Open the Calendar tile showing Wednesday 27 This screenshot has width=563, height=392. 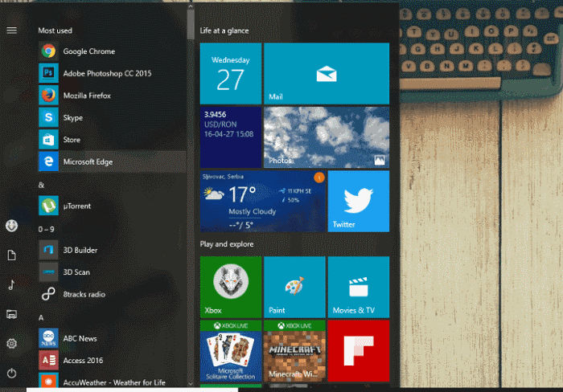click(x=231, y=74)
